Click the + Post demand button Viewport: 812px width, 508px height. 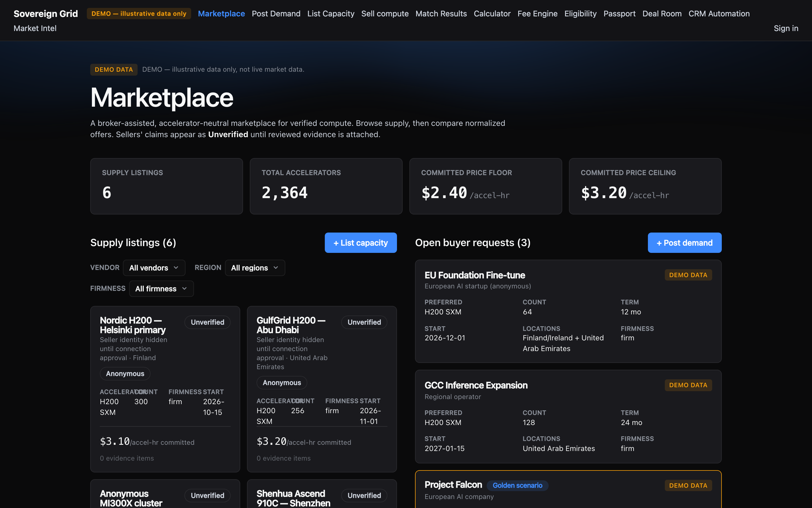pyautogui.click(x=685, y=243)
